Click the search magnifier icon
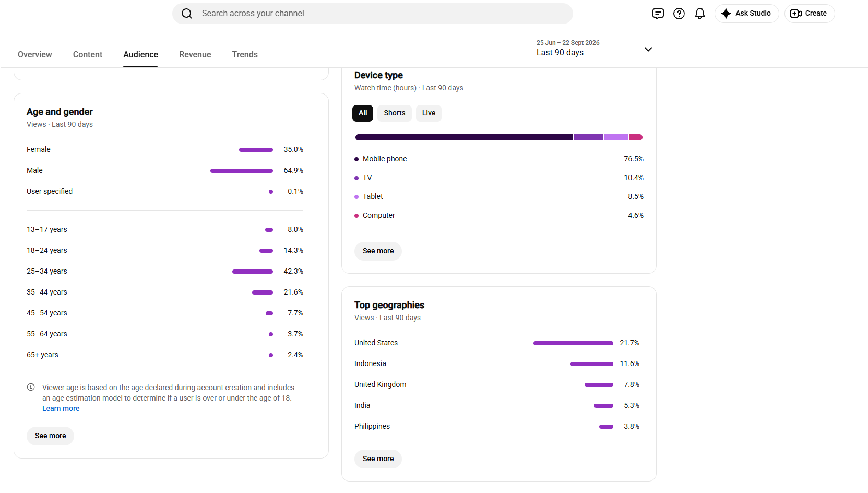 187,14
